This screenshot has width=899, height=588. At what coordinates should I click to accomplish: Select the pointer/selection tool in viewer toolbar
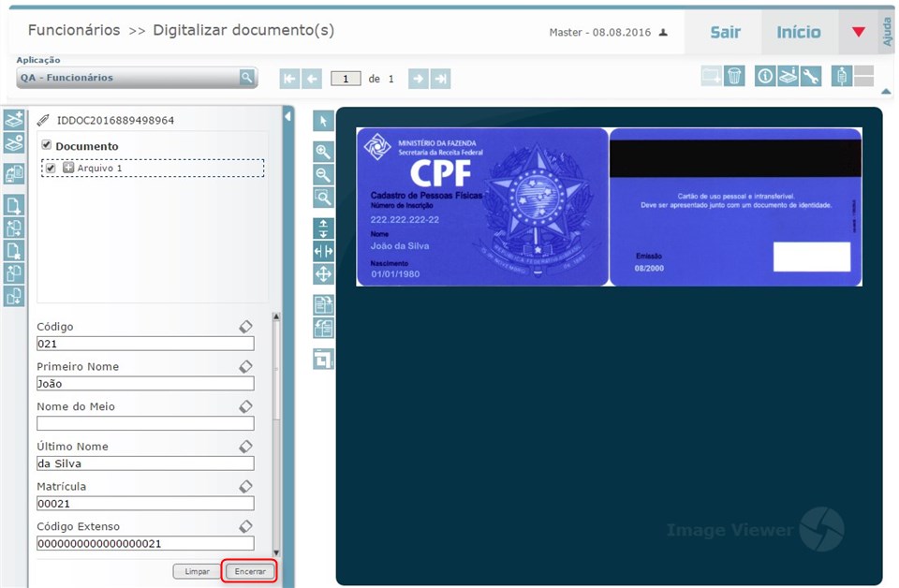tap(322, 121)
